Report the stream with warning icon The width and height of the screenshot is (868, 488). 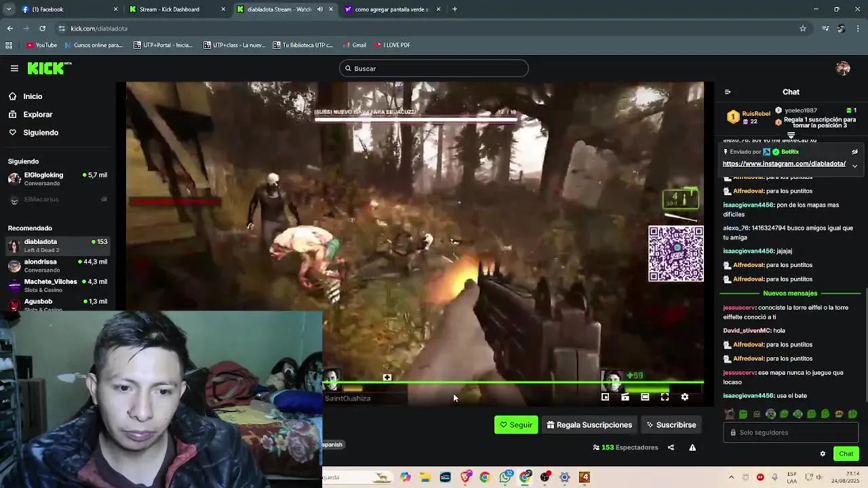pyautogui.click(x=692, y=447)
